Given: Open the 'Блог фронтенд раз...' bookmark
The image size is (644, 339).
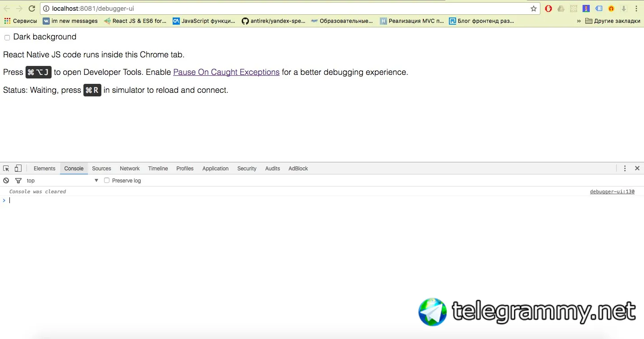Looking at the screenshot, I should click(482, 21).
